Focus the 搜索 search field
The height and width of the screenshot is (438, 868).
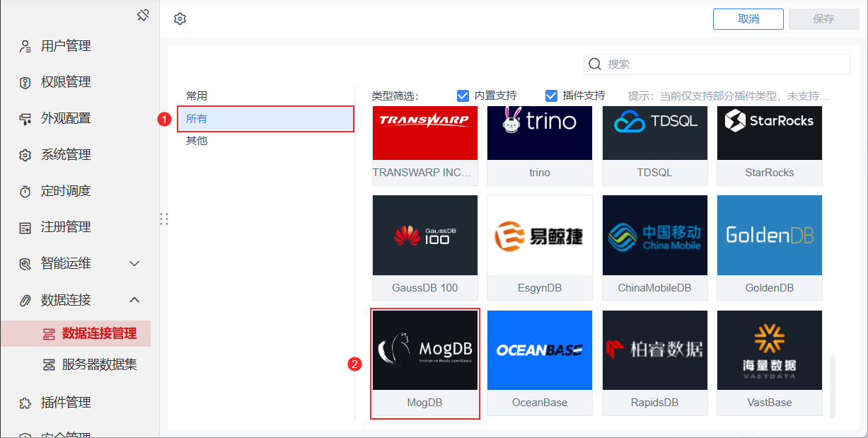[717, 64]
